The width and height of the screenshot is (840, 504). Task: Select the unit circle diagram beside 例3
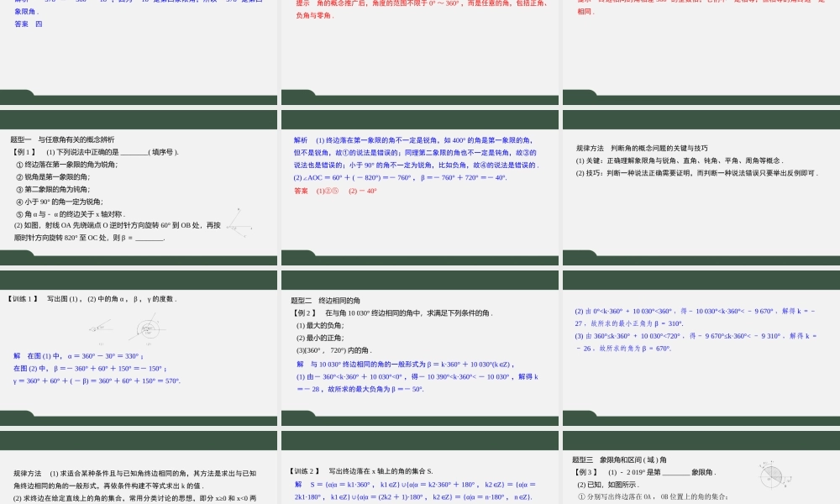coord(771,476)
